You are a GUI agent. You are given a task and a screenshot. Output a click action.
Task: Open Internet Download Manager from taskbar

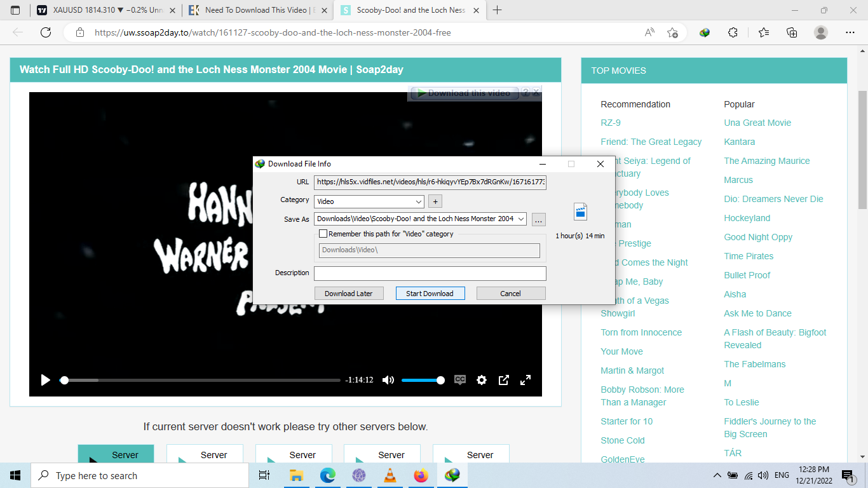pos(452,475)
